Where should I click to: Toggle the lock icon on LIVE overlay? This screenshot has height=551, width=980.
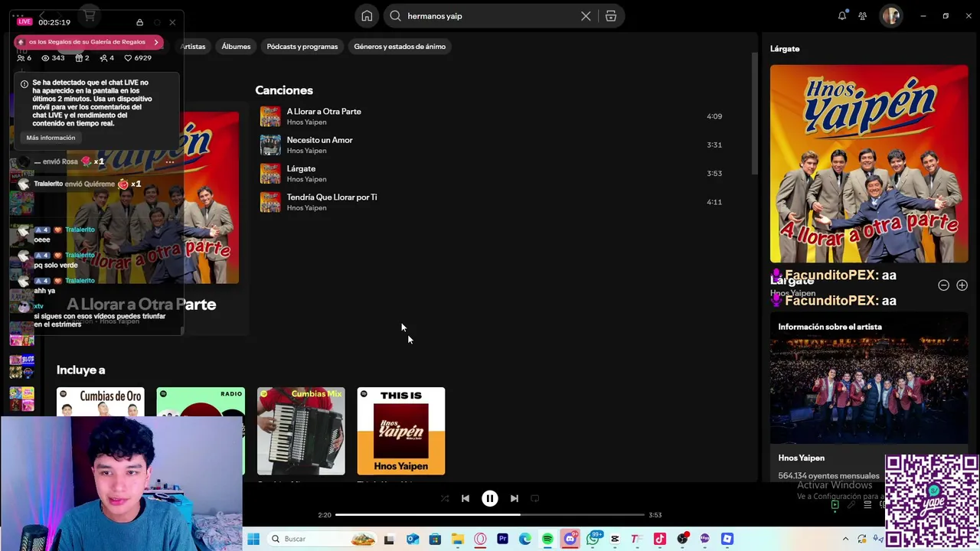[139, 22]
